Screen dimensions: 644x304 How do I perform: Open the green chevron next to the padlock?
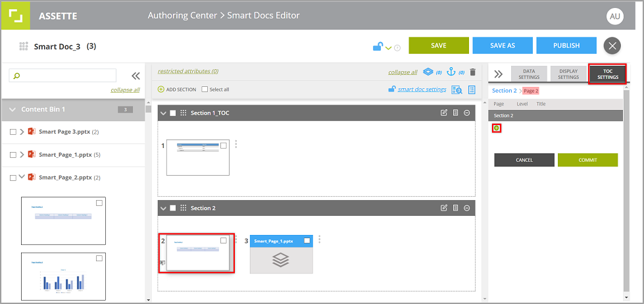(x=388, y=48)
